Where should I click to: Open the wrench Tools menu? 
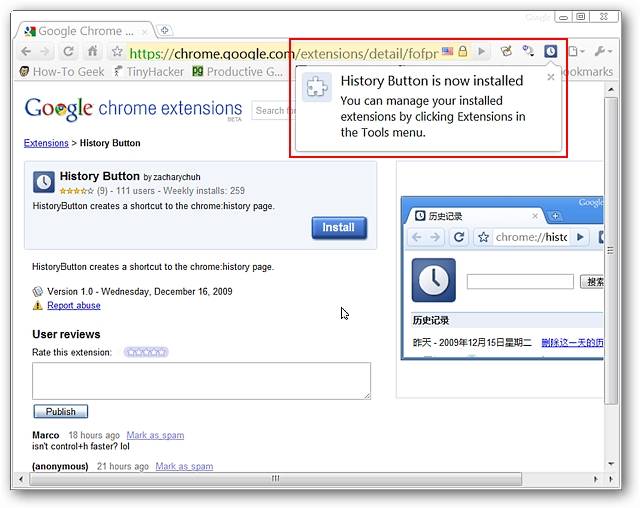[x=603, y=51]
